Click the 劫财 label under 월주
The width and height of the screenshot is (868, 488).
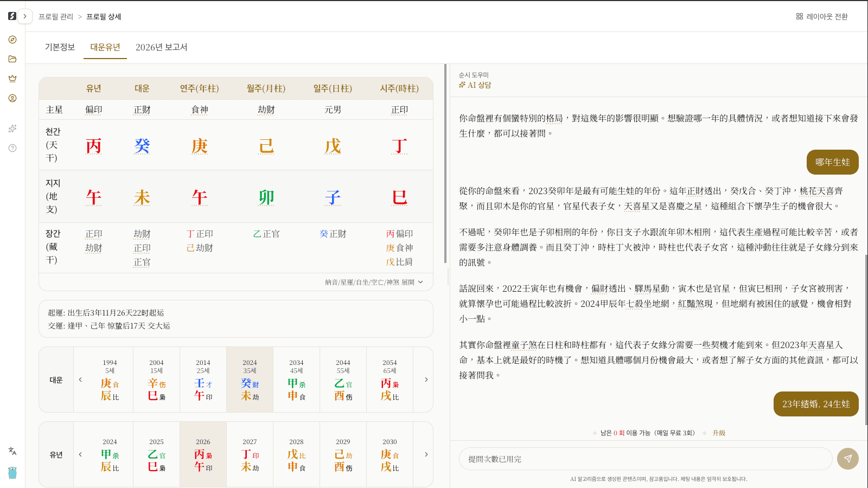pos(266,110)
